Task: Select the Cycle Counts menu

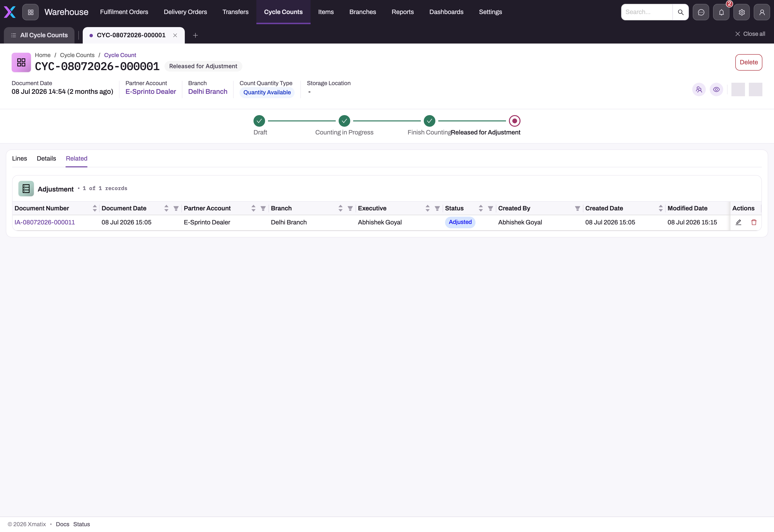Action: coord(283,12)
